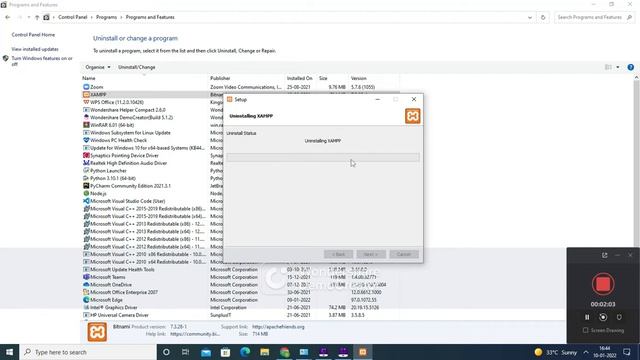The width and height of the screenshot is (640, 360).
Task: Sort programs by the Size column
Action: pyautogui.click(x=323, y=78)
